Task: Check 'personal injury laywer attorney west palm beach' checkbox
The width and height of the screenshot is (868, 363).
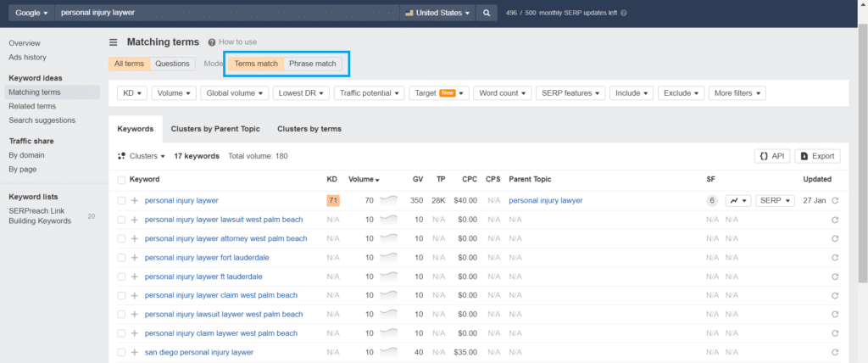Action: (121, 239)
